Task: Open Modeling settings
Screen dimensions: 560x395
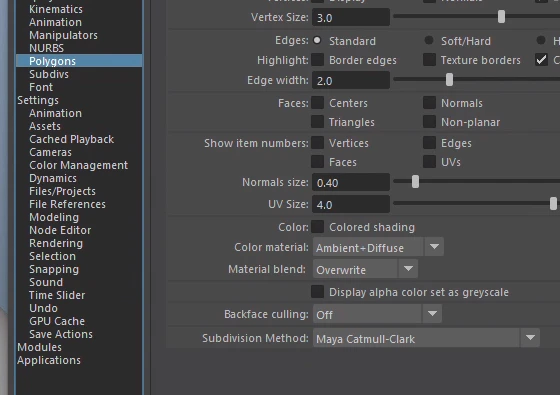Action: [x=54, y=217]
